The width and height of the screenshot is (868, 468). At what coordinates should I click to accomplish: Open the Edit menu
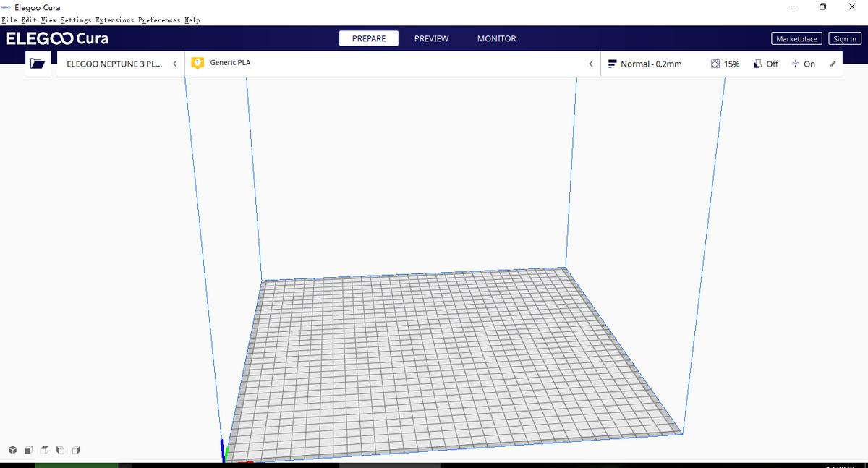[x=30, y=20]
